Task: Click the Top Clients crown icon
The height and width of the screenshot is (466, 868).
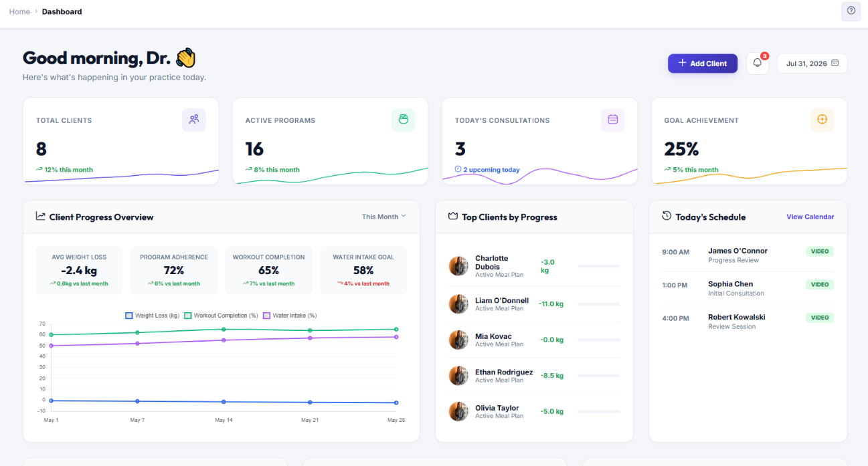Action: [453, 217]
